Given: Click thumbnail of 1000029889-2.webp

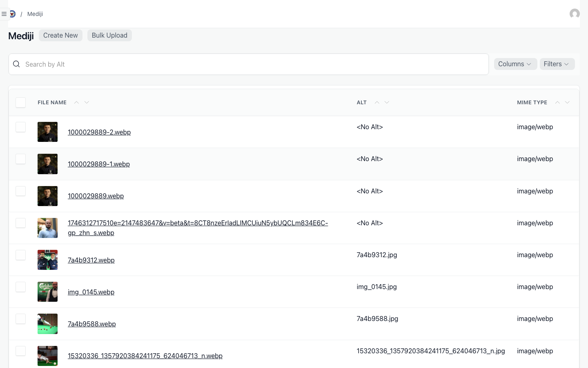Looking at the screenshot, I should 47,132.
